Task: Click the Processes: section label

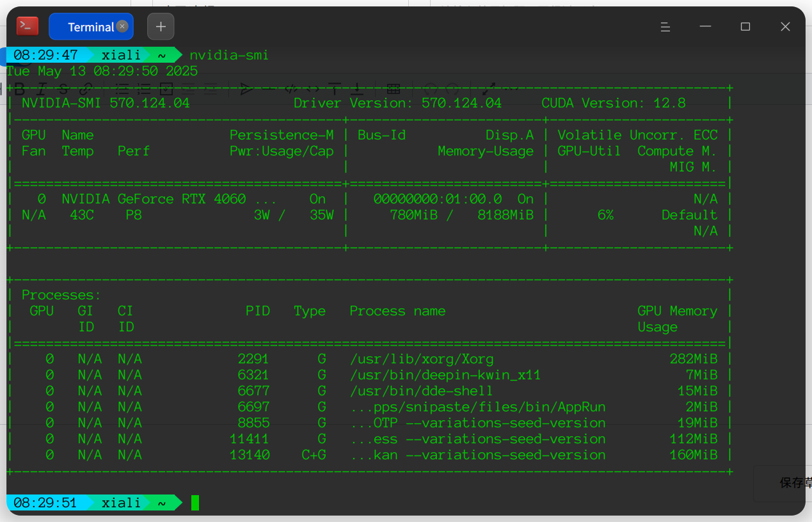Action: 61,295
